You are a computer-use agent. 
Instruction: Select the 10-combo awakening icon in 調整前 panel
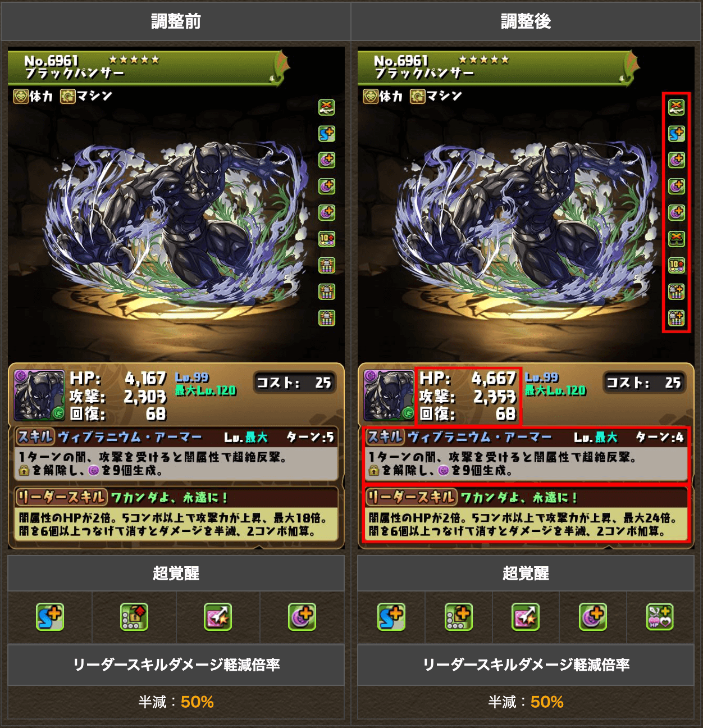pos(327,239)
